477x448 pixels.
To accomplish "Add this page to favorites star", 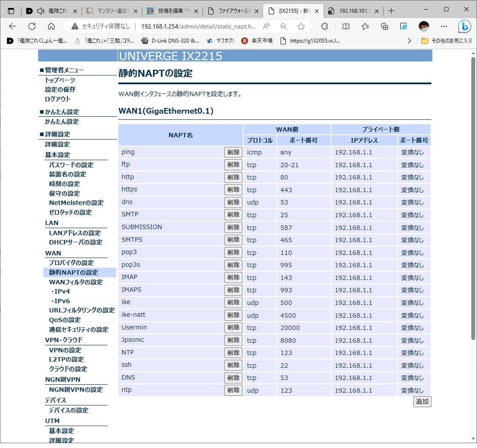I will [301, 26].
